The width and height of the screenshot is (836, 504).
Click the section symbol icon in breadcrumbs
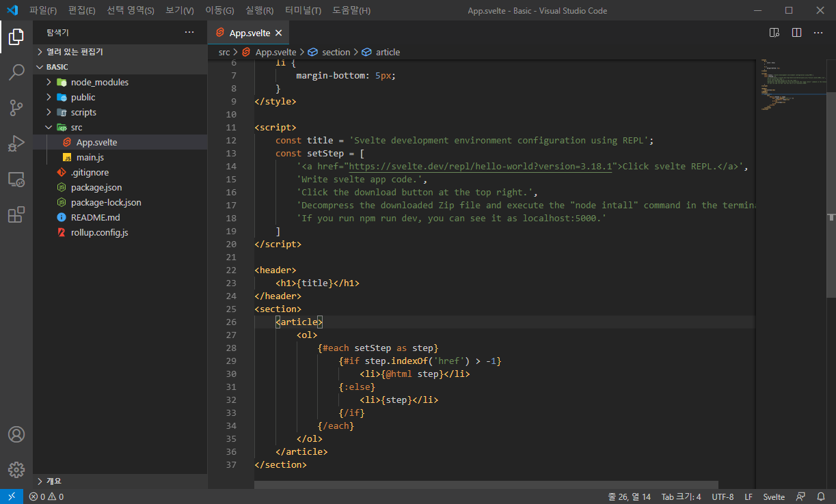[313, 52]
